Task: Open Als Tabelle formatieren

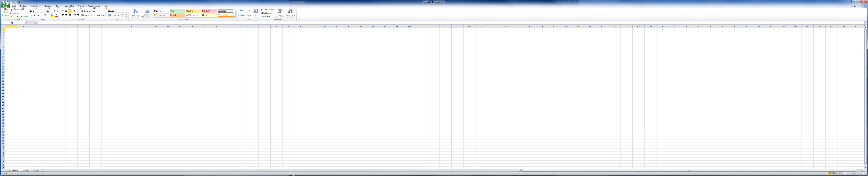Action: pos(147,13)
